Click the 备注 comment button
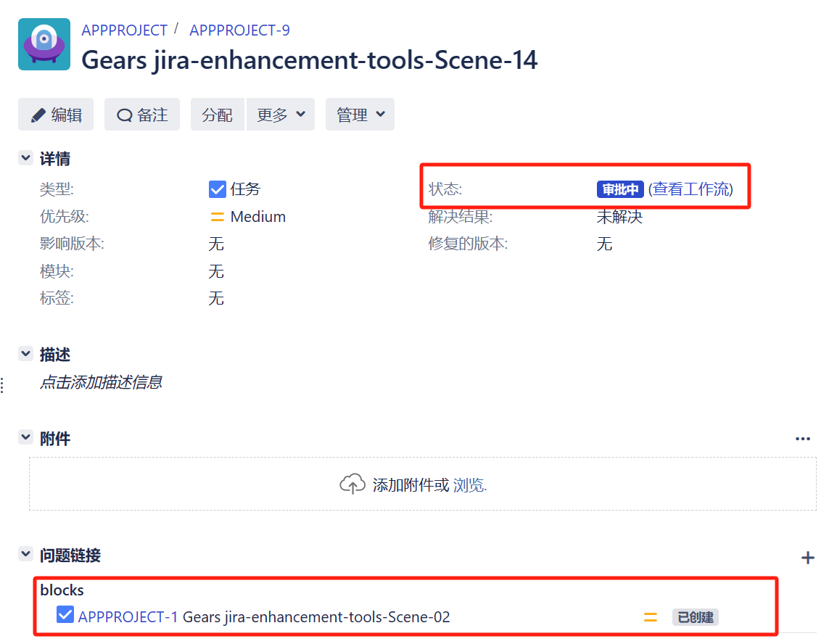The width and height of the screenshot is (829, 644). pyautogui.click(x=142, y=115)
